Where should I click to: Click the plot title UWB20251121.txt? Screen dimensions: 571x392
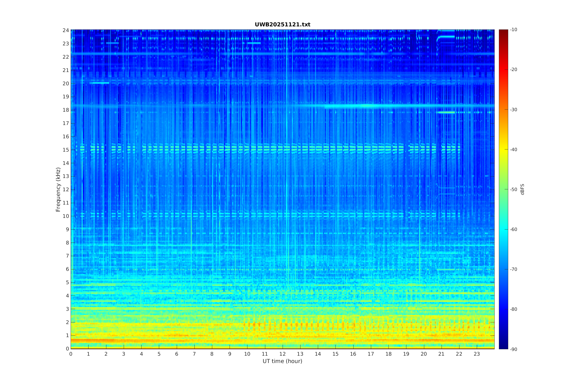tap(282, 24)
